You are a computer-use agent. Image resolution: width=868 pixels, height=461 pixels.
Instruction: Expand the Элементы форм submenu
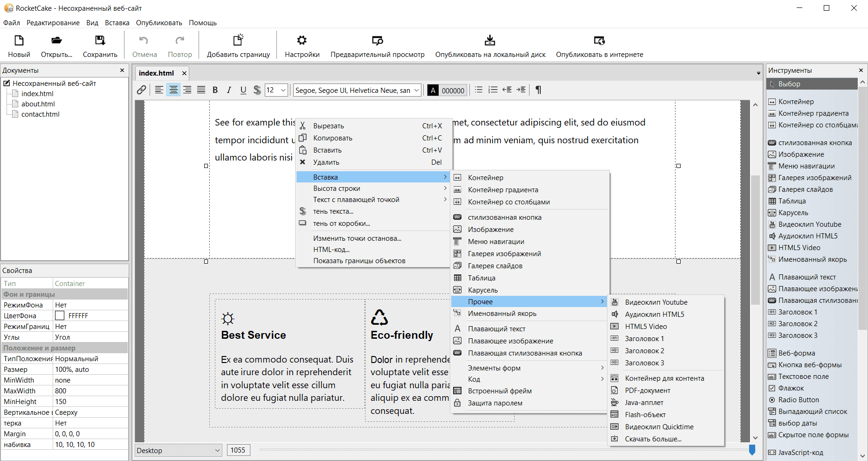(530, 368)
